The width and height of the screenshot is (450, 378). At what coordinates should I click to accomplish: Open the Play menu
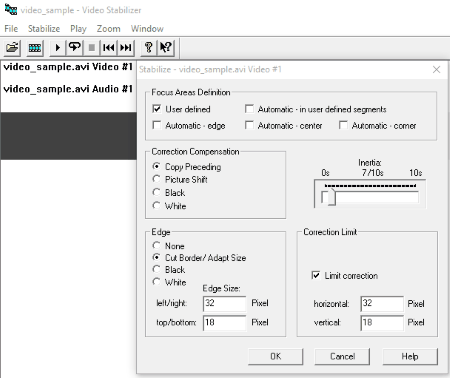[x=78, y=29]
